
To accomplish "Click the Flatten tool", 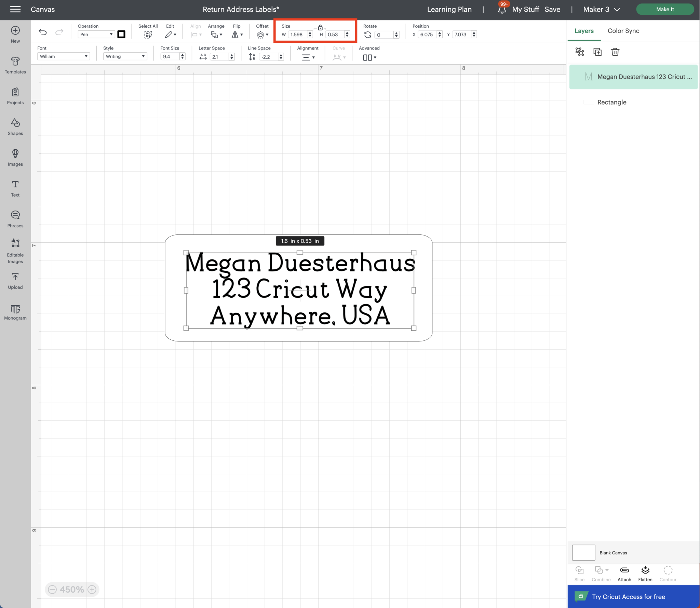I will [645, 573].
